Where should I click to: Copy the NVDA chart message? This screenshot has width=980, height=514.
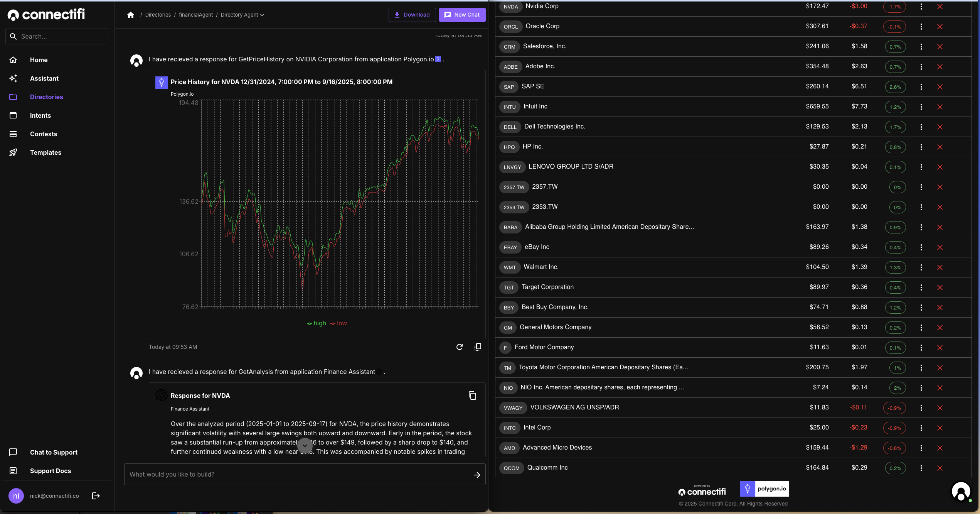(x=478, y=347)
